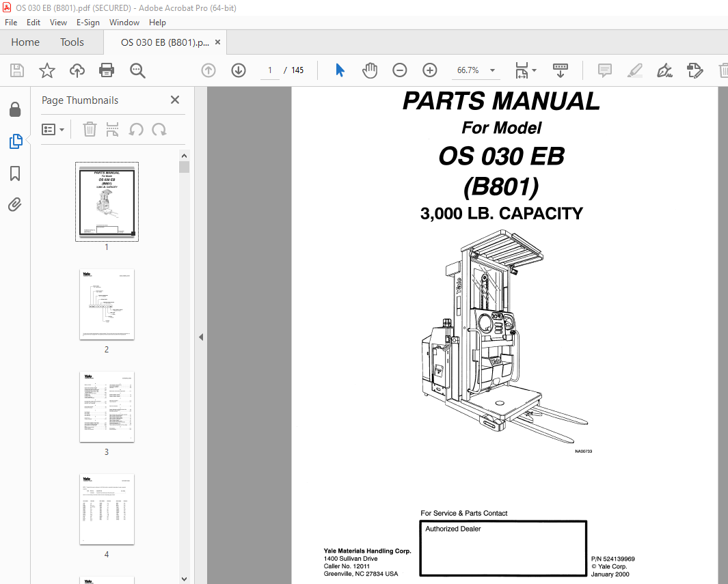
Task: Open the View menu
Action: click(58, 23)
